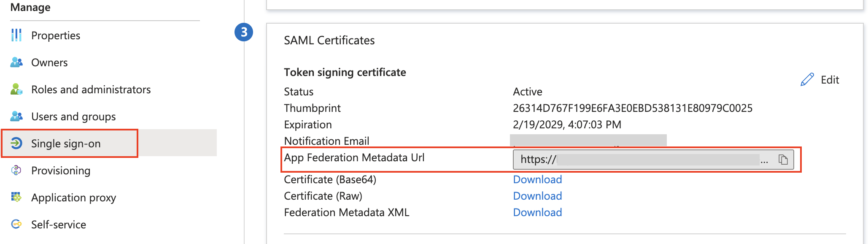Click the Owners people icon

coord(16,62)
